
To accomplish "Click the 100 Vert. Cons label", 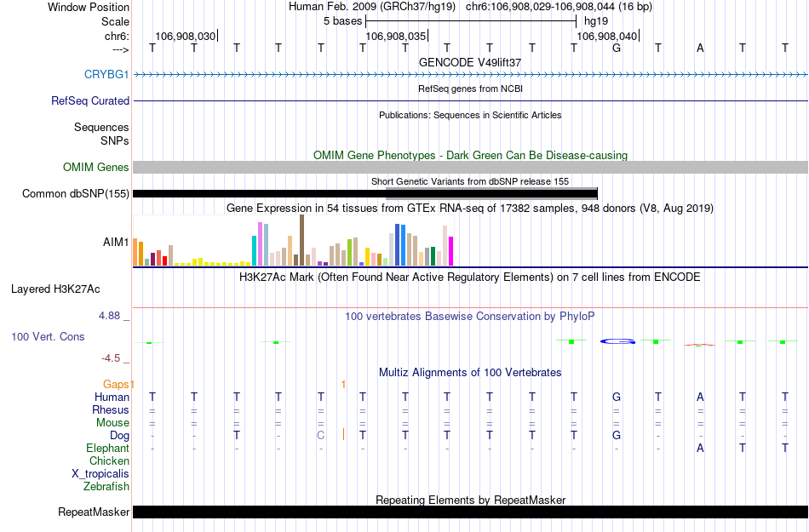I will (x=48, y=336).
